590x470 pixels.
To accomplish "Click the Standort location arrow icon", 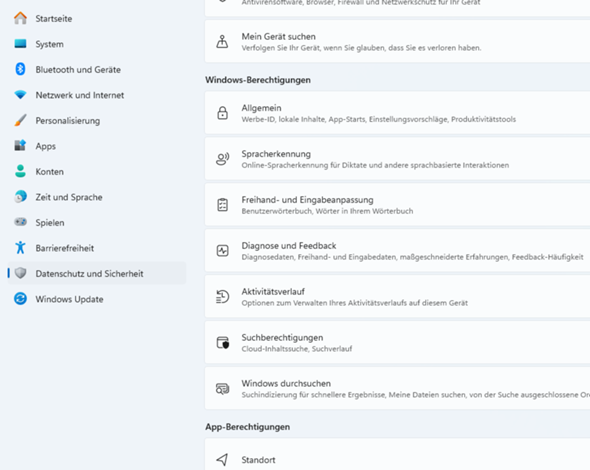I will point(222,459).
